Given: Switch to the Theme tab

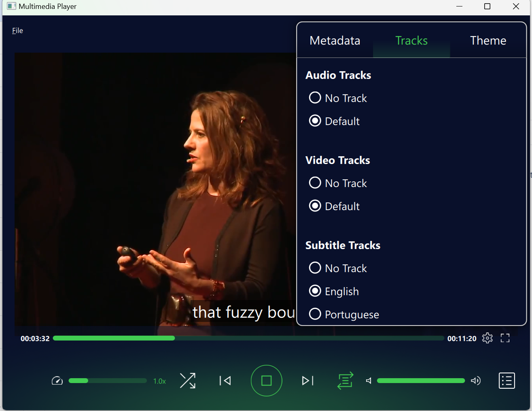Looking at the screenshot, I should coord(488,40).
